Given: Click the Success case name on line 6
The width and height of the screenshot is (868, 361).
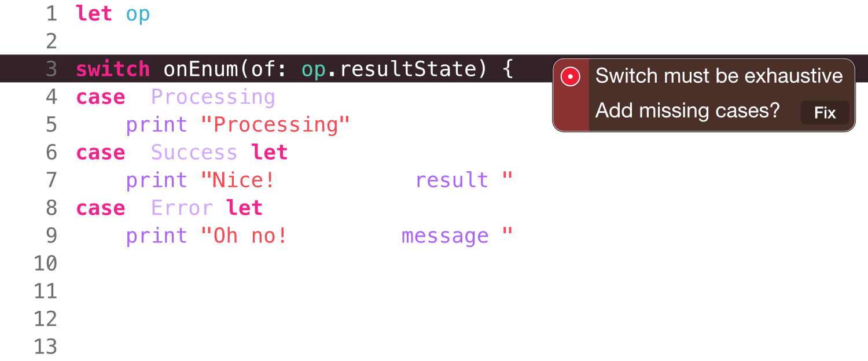Looking at the screenshot, I should (194, 152).
